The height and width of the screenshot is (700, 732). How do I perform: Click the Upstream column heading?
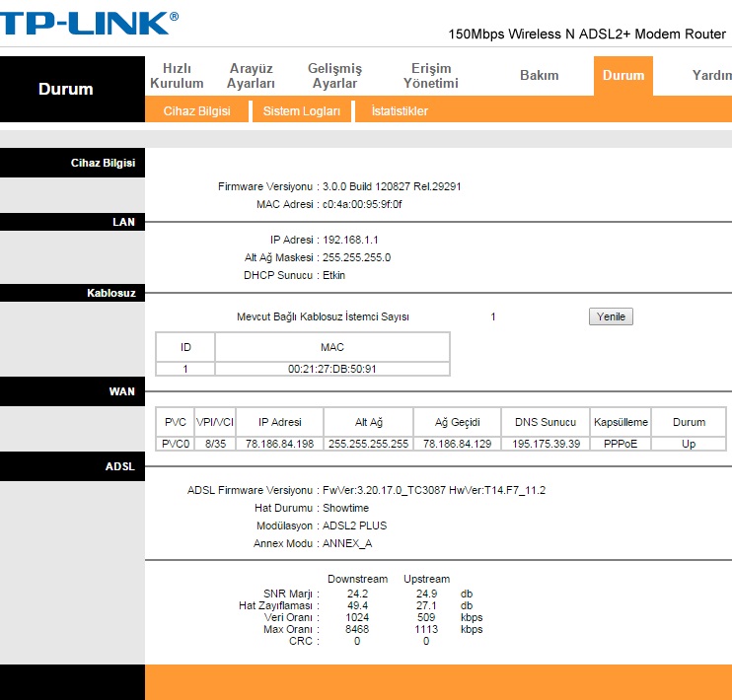pos(427,579)
